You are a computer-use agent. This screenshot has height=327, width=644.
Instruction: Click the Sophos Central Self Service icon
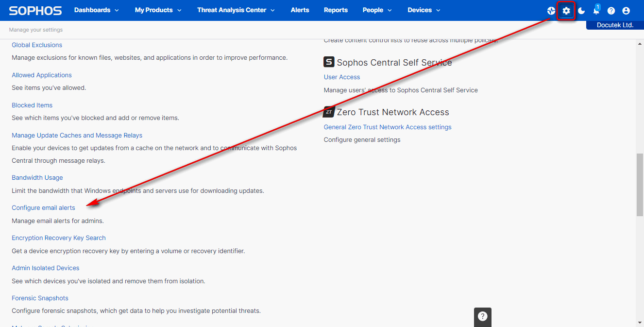click(x=329, y=62)
